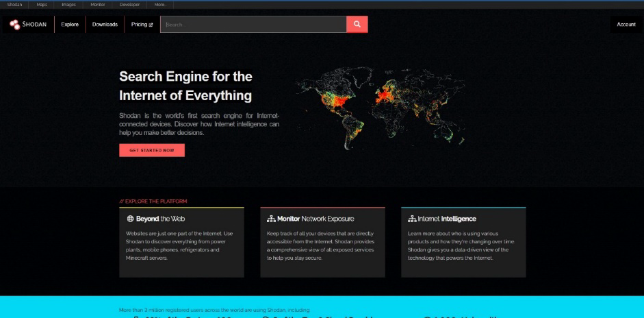The image size is (644, 318).
Task: Click the heading "Search Engine for the"
Action: [x=185, y=77]
